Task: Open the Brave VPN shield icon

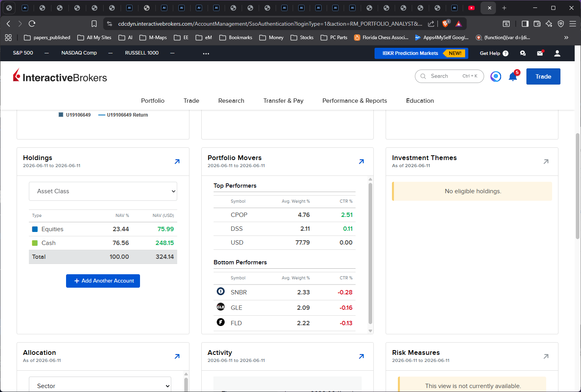Action: 561,24
